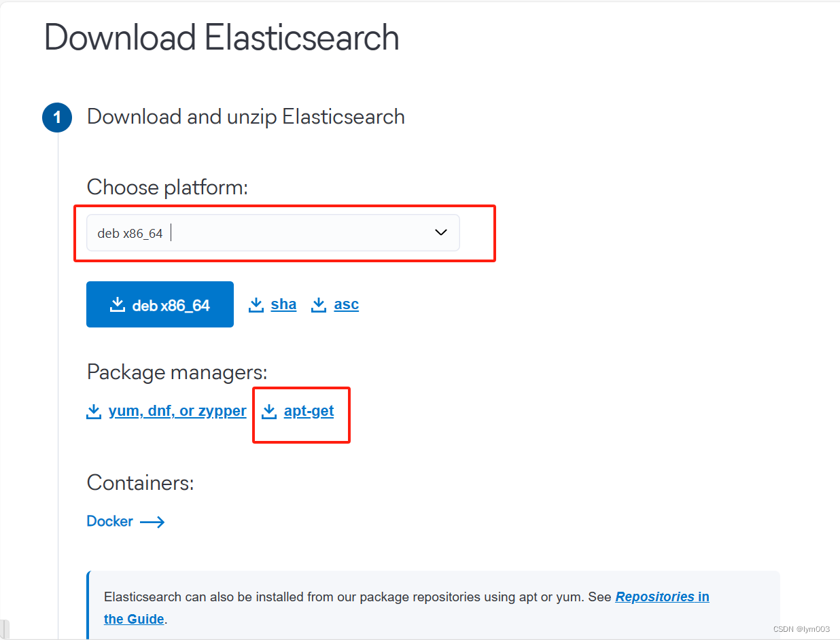Image resolution: width=840 pixels, height=640 pixels.
Task: Click the Containers: label
Action: tap(141, 483)
